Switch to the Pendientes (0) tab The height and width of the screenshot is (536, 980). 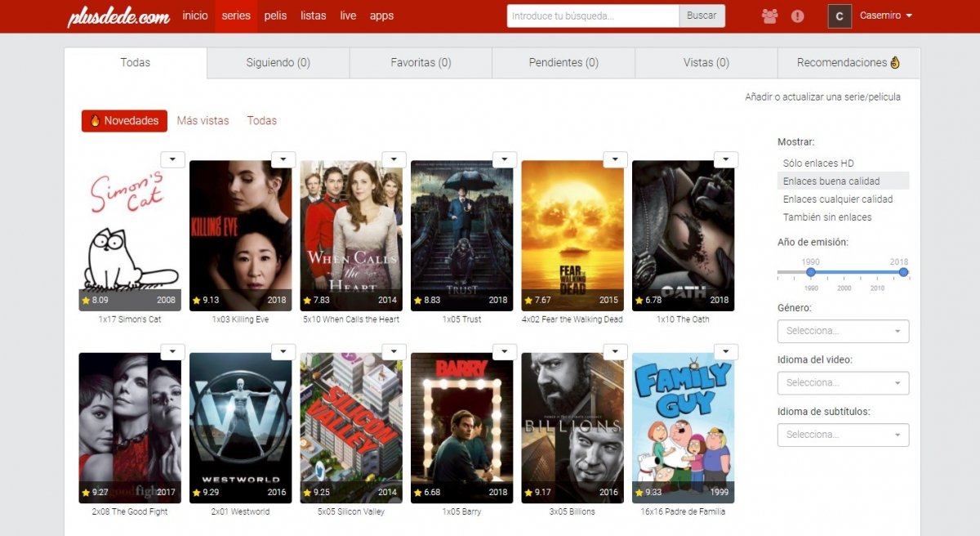coord(563,63)
